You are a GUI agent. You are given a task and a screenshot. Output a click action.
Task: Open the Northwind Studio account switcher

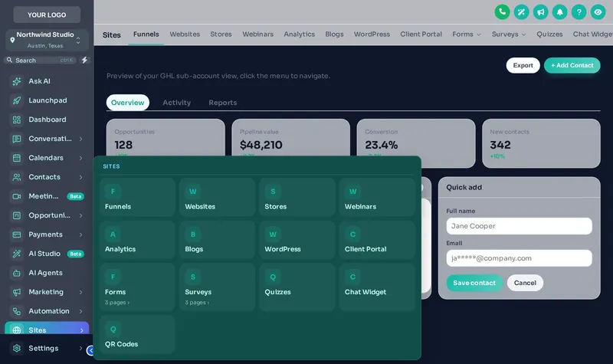click(47, 40)
